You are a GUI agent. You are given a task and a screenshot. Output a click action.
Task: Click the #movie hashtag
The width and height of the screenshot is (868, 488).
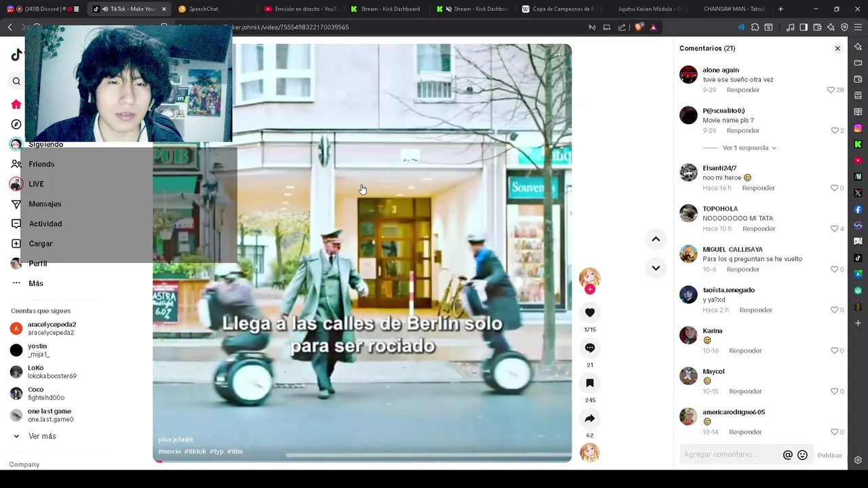pyautogui.click(x=170, y=451)
